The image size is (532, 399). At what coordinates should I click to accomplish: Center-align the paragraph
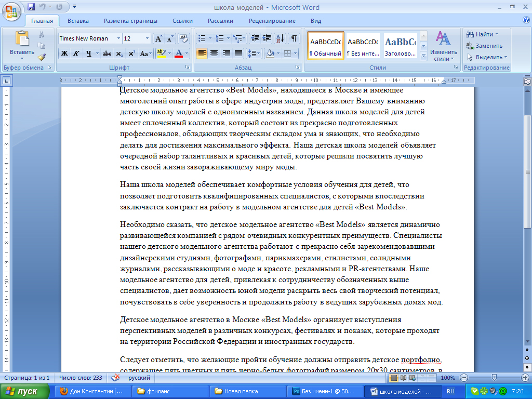(214, 54)
